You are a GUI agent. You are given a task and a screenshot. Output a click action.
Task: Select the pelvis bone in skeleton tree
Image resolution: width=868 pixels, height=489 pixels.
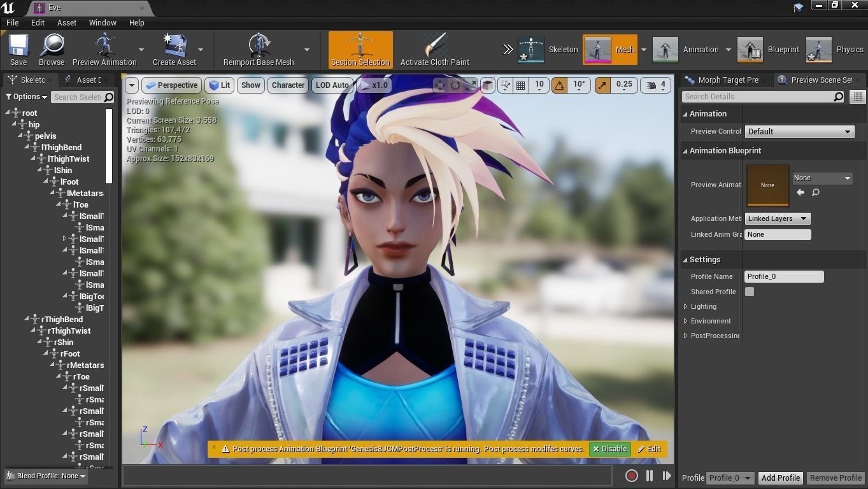(x=46, y=136)
